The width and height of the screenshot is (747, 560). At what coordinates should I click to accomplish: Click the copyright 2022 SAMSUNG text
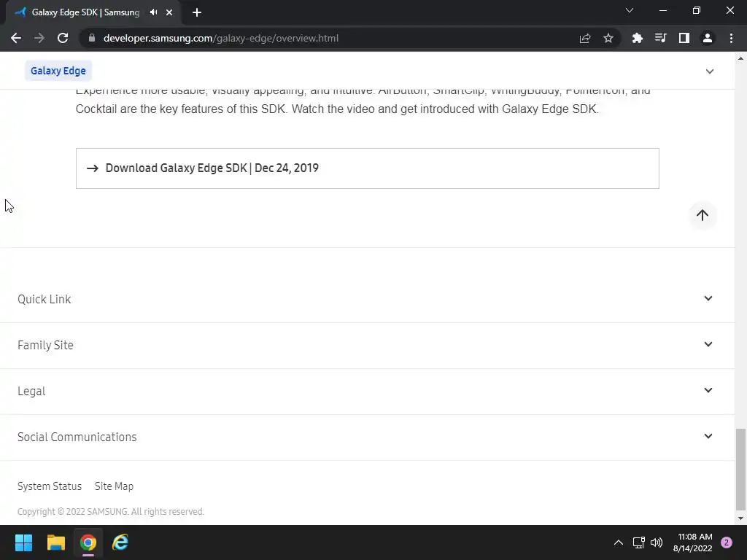111,511
